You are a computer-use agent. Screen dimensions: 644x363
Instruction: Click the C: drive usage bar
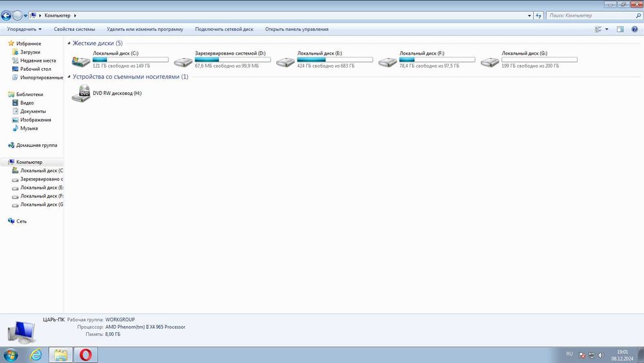point(131,59)
